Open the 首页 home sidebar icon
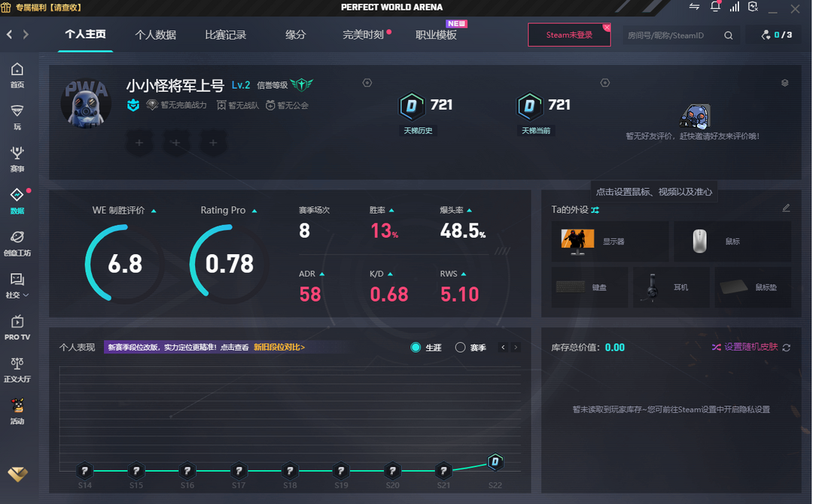This screenshot has width=813, height=504. (17, 74)
